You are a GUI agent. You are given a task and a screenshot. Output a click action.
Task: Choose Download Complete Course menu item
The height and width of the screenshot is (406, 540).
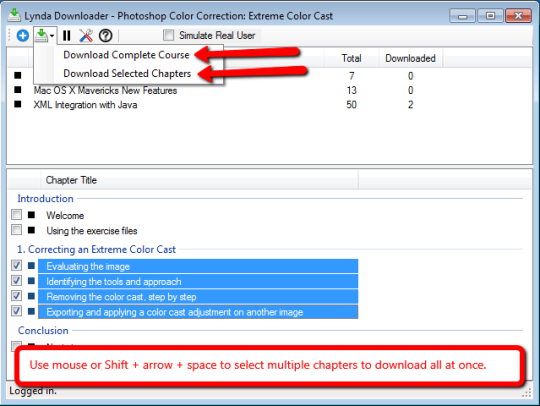(126, 55)
